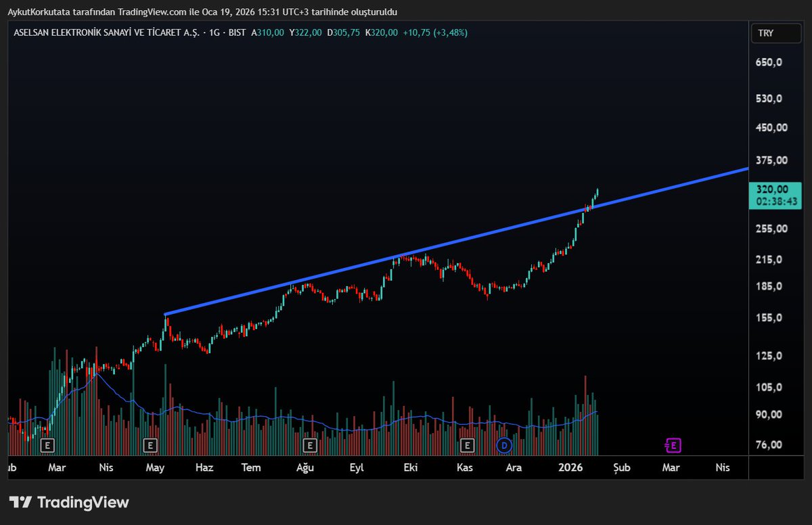Image resolution: width=812 pixels, height=525 pixels.
Task: Click the 105,0 price axis label
Action: click(x=769, y=388)
